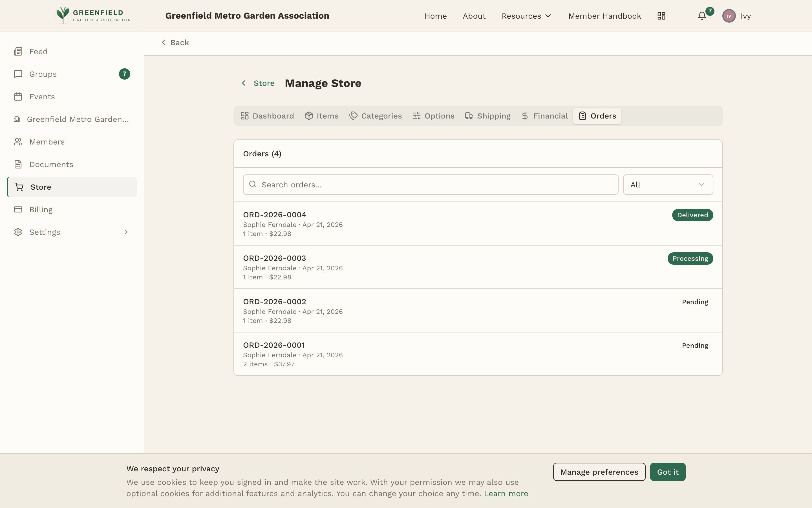Open order ORD-2026-0004
812x508 pixels.
[478, 224]
